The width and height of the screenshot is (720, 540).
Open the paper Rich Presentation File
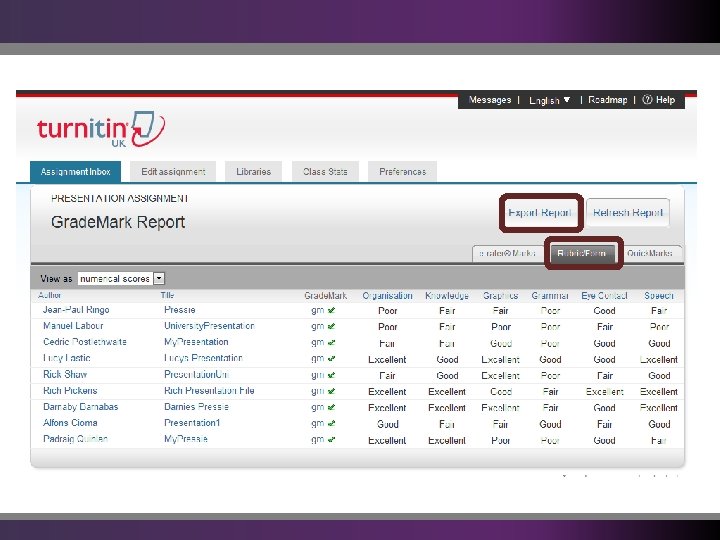209,391
